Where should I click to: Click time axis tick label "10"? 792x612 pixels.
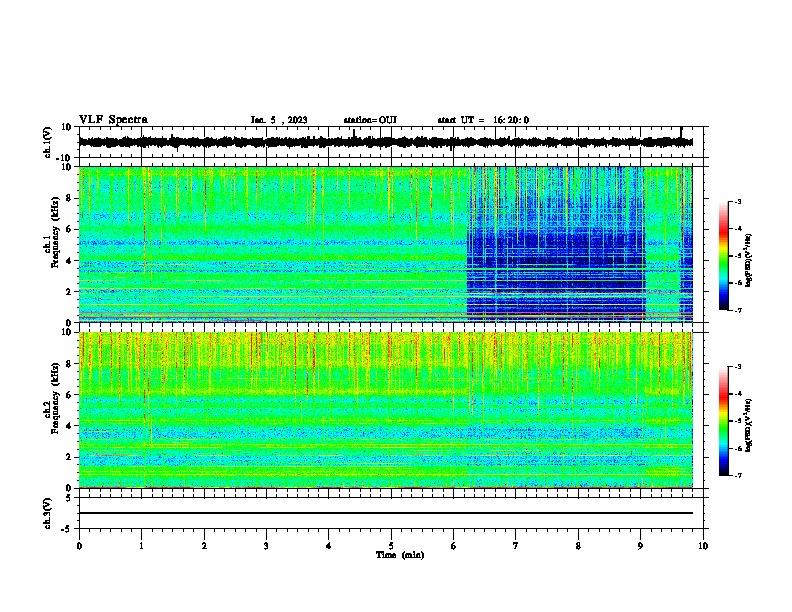pos(703,546)
